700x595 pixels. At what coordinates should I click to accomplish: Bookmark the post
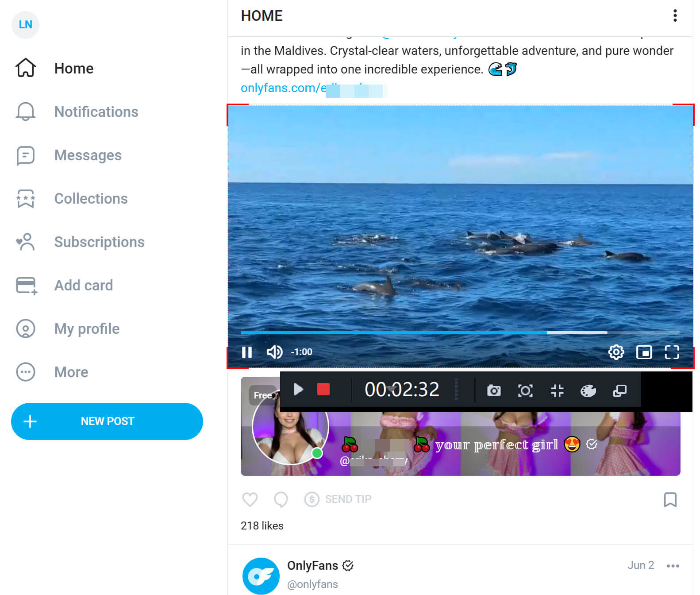670,499
